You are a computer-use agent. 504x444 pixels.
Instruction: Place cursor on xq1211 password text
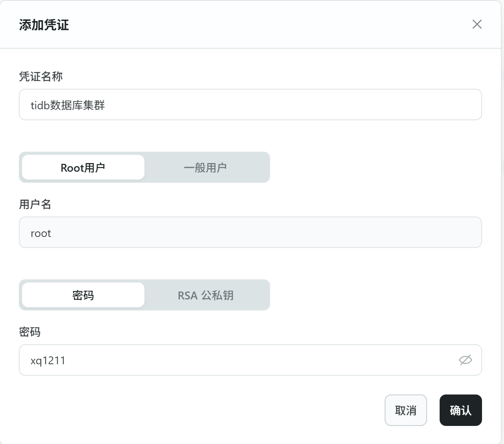[x=48, y=361]
